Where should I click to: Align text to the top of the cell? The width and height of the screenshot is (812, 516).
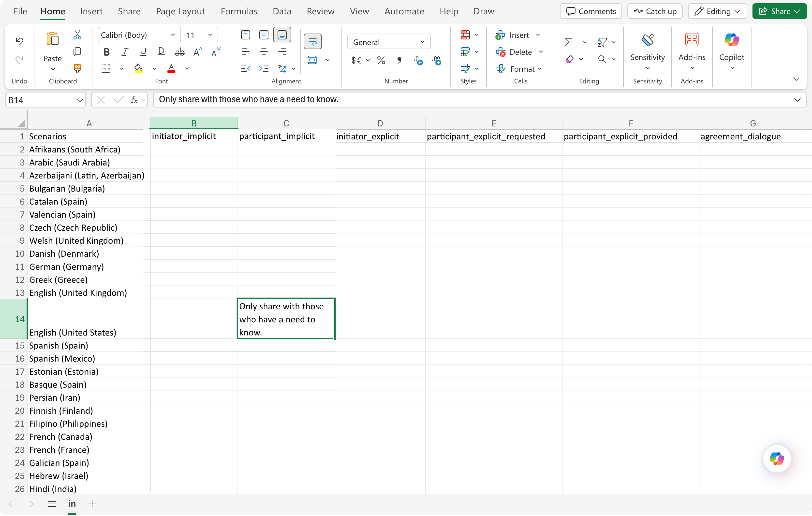[245, 35]
